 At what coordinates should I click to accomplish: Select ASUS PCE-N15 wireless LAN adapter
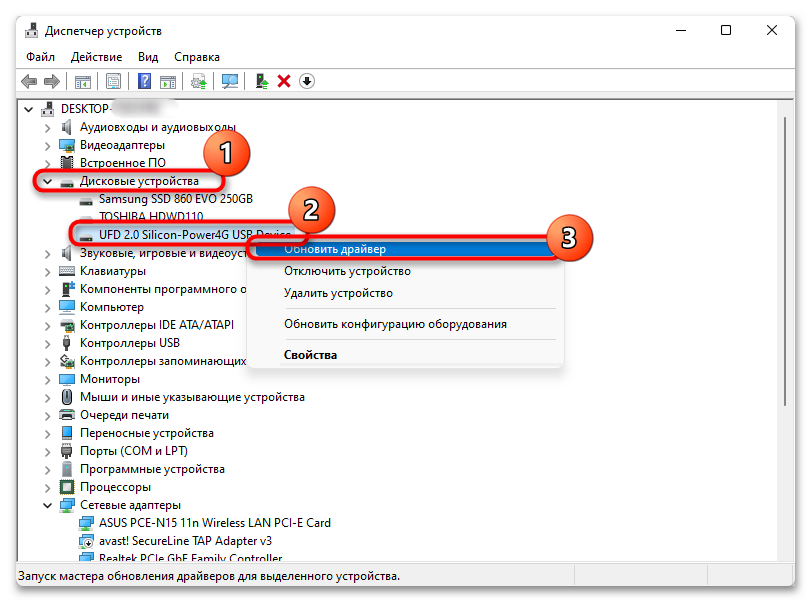pos(214,523)
